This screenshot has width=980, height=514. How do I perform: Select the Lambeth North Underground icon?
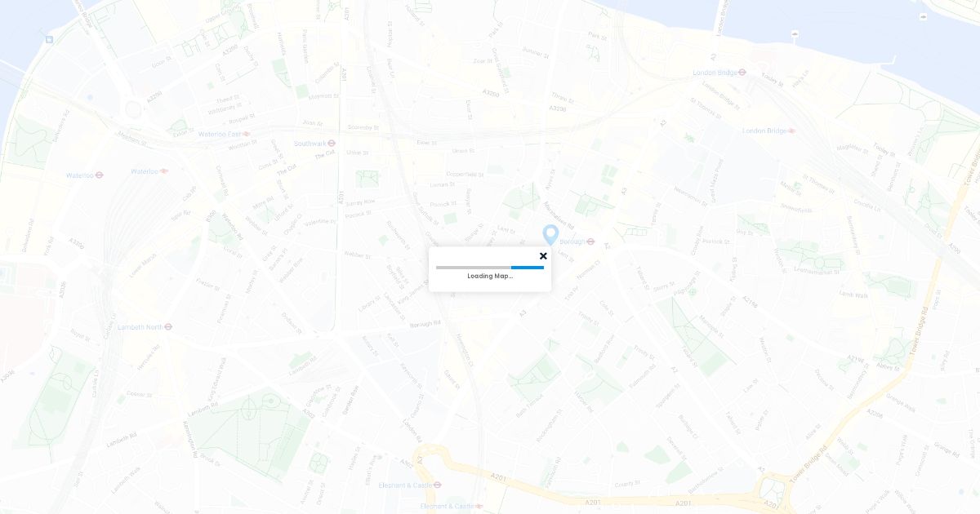[x=168, y=326]
